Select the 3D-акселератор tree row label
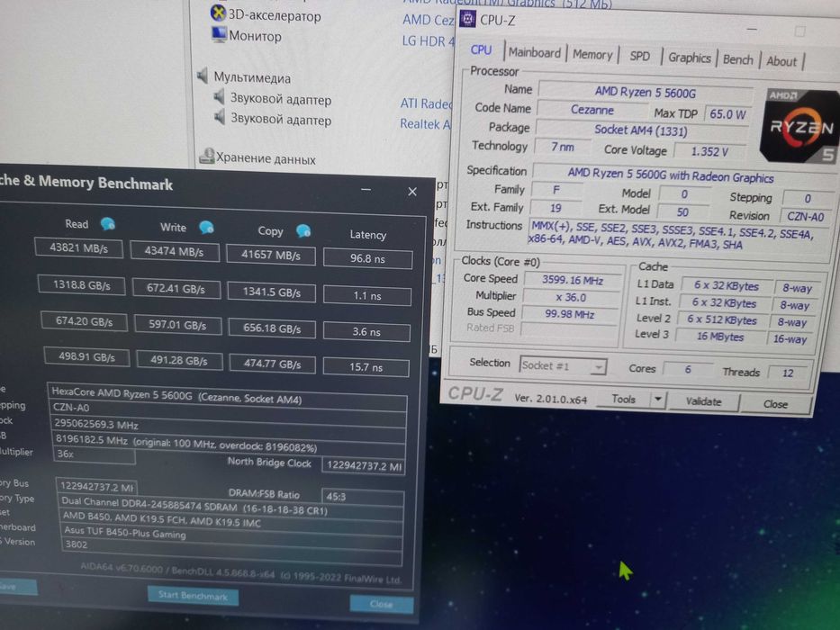Screen dimensions: 840x630 tap(275, 15)
